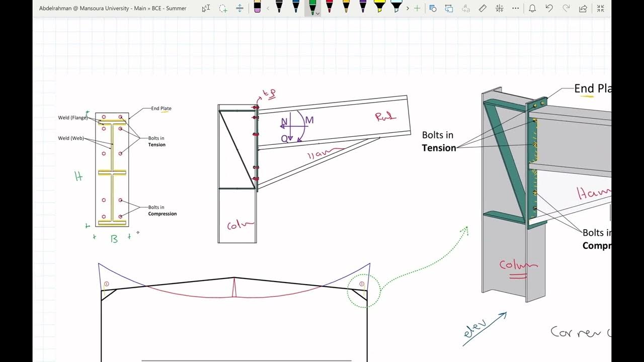Select the eraser tool

(258, 7)
